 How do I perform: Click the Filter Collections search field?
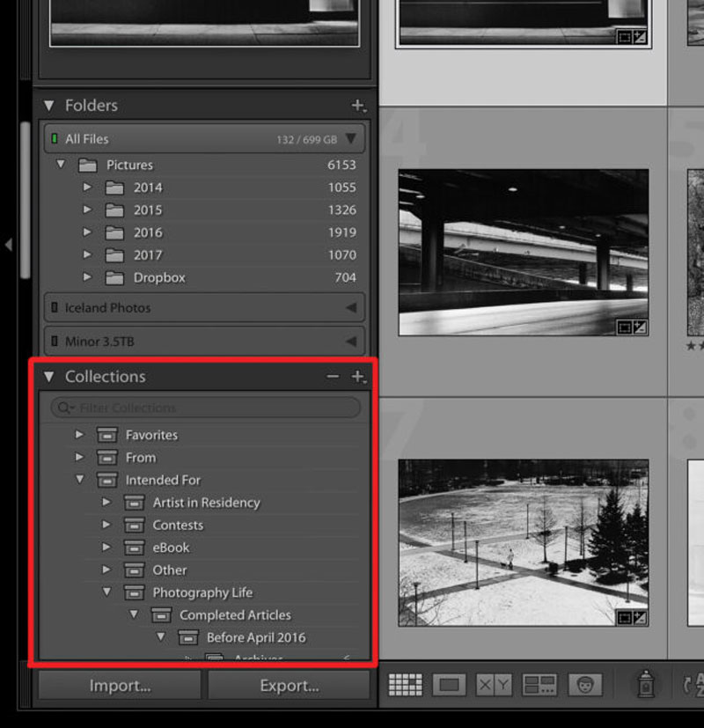pyautogui.click(x=211, y=408)
